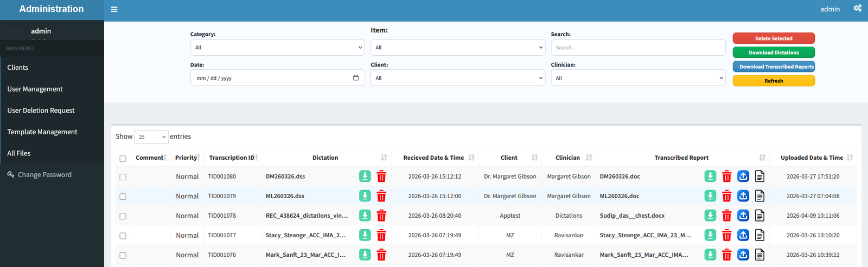This screenshot has height=267, width=868.
Task: Upload a report for Sudip_das__chest.docx row
Action: 743,216
